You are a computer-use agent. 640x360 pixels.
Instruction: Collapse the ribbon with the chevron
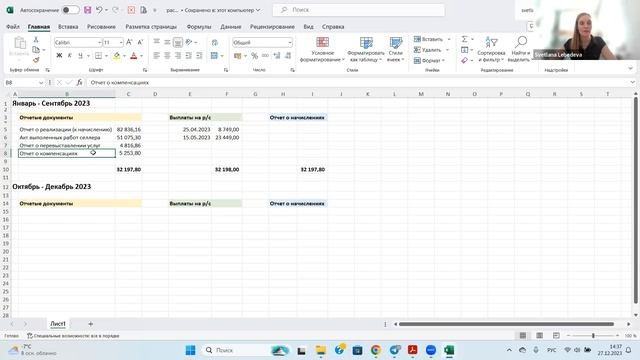630,69
